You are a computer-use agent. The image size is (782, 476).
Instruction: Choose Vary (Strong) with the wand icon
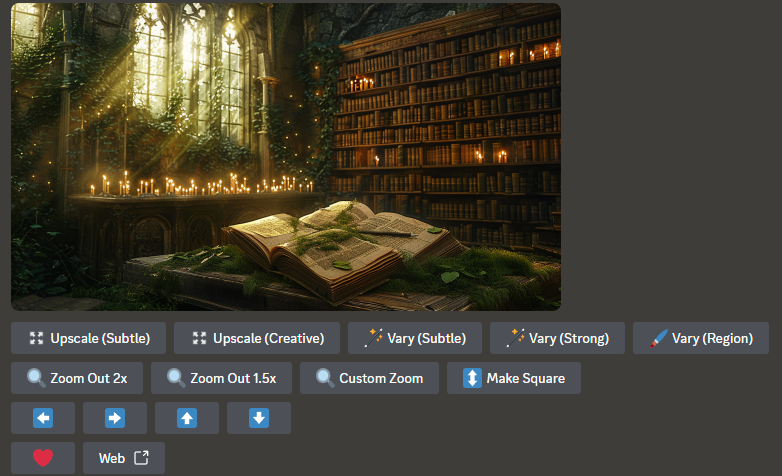[558, 338]
